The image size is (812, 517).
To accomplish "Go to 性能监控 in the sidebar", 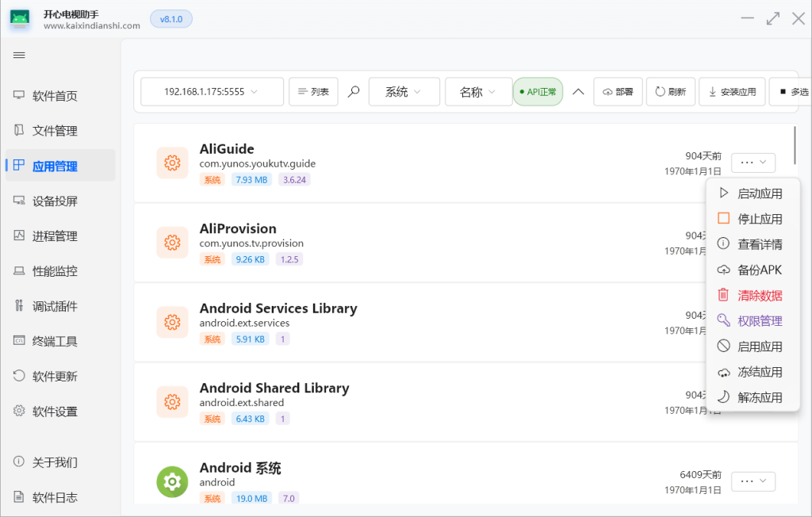I will pos(55,271).
